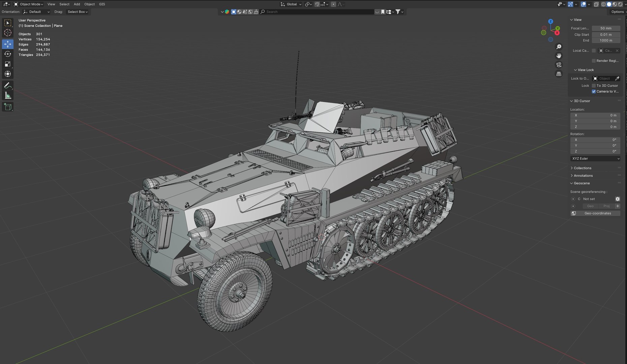Activate the Scale tool
The image size is (627, 364).
(7, 64)
